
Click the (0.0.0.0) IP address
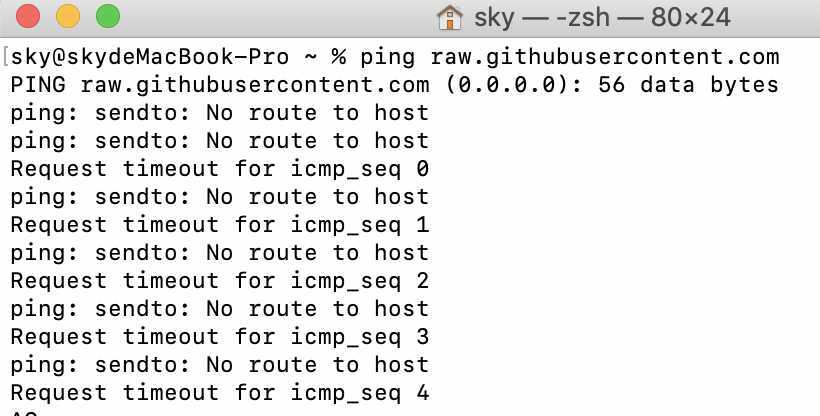coord(514,85)
